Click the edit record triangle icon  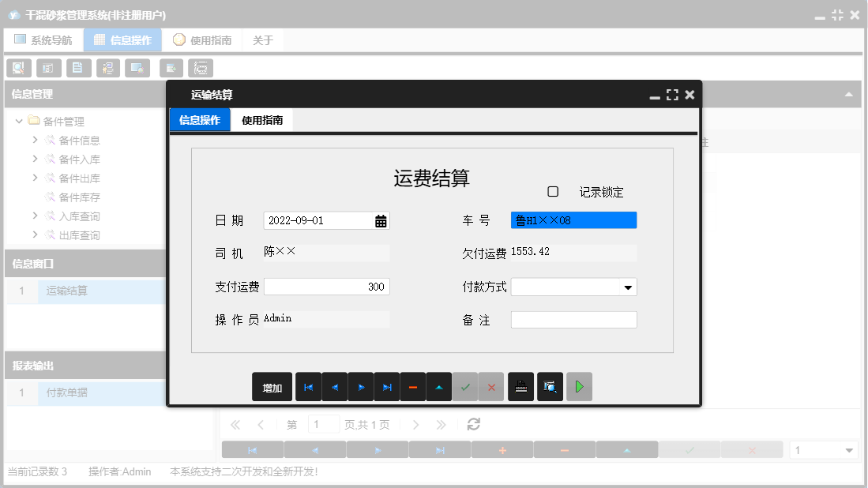coord(439,386)
